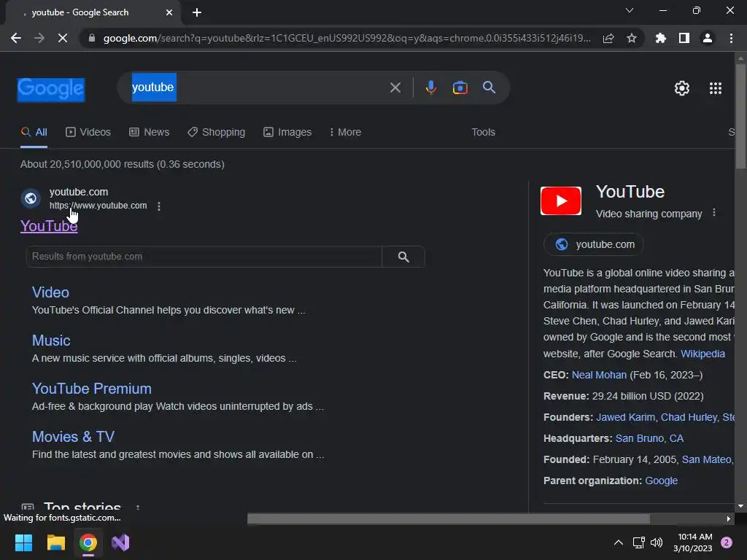Screen dimensions: 747x560
Task: Open the Jawed Karim founder link
Action: click(625, 417)
